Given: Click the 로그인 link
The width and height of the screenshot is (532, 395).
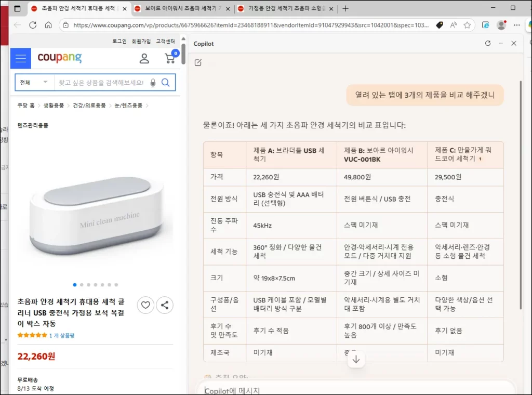Looking at the screenshot, I should [x=119, y=41].
